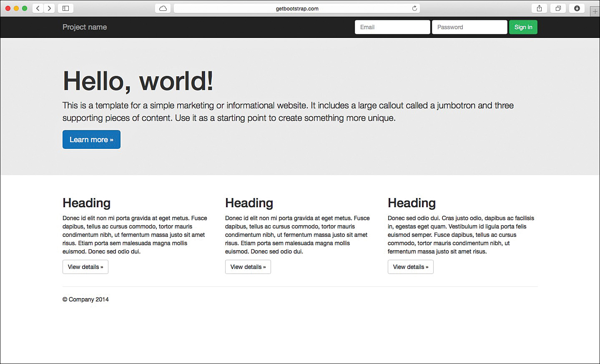Screen dimensions: 600x364
Task: Add a new tab with plus button
Action: click(595, 12)
